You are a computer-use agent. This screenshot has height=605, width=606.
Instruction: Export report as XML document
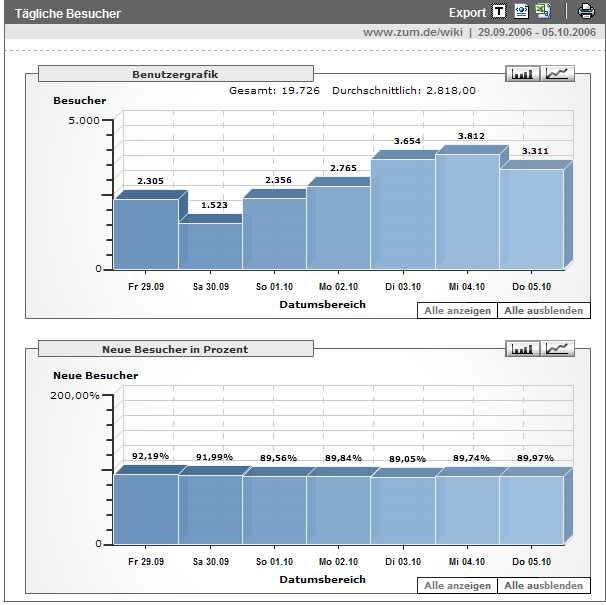pyautogui.click(x=521, y=12)
